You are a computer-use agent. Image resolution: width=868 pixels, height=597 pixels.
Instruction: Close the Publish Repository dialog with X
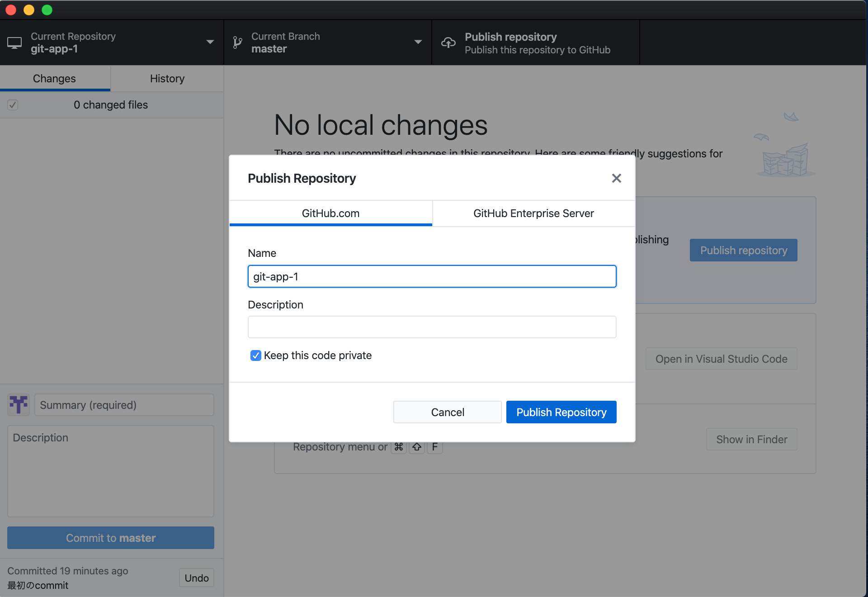(616, 178)
